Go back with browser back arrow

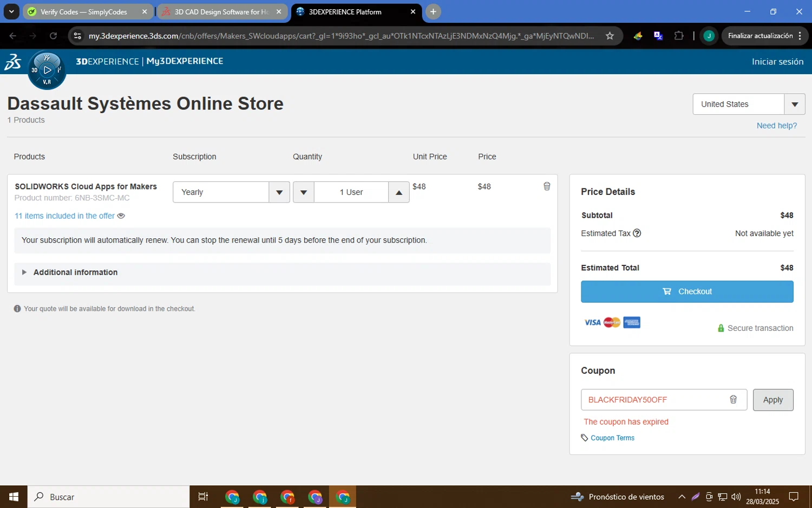(x=13, y=36)
